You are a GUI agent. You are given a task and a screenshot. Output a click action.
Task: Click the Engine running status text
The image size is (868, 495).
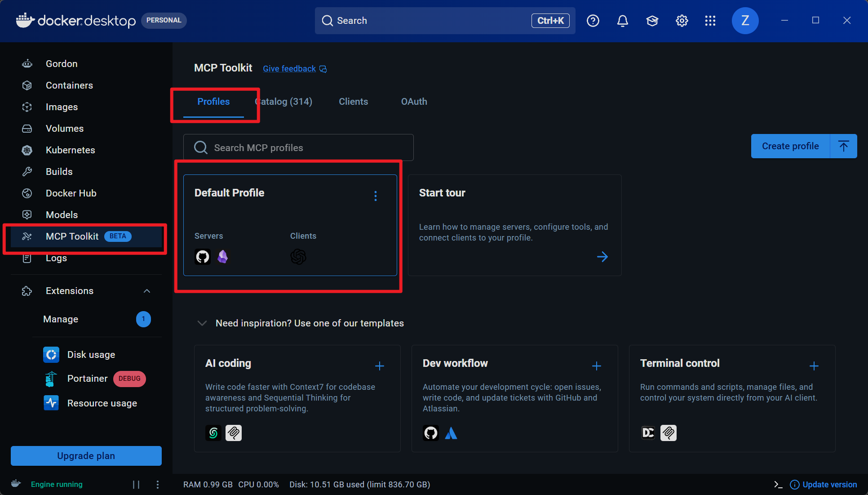(x=57, y=484)
